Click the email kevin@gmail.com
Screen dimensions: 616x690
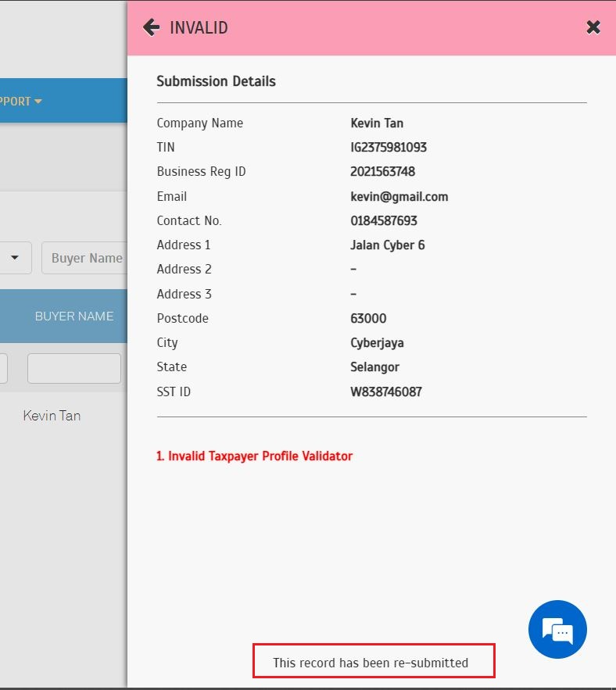pos(399,197)
